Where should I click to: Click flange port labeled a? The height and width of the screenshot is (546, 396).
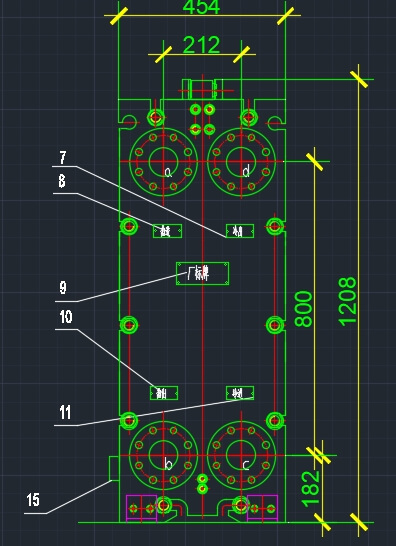163,162
